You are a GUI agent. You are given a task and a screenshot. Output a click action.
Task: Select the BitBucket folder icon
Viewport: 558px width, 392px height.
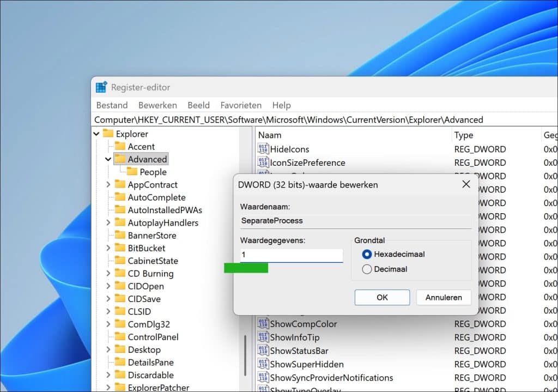point(120,248)
